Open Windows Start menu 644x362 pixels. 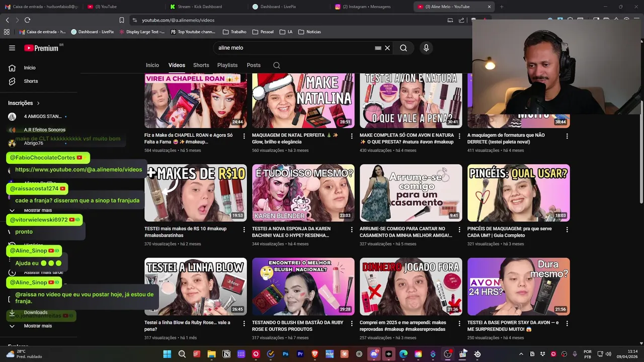pos(167,354)
